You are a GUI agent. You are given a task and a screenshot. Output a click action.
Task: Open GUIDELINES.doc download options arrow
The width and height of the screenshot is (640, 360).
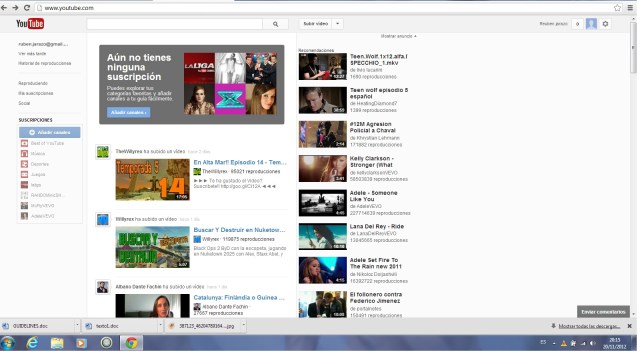pyautogui.click(x=77, y=325)
